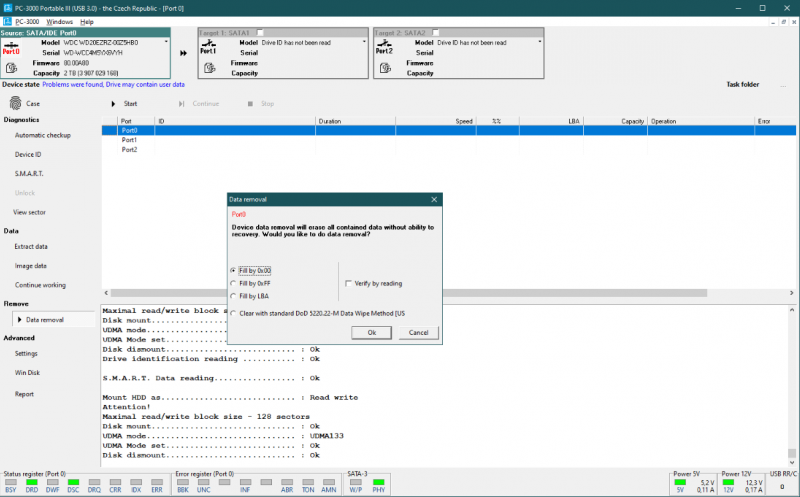Open Automatic checkup in Diagnostics

point(43,135)
